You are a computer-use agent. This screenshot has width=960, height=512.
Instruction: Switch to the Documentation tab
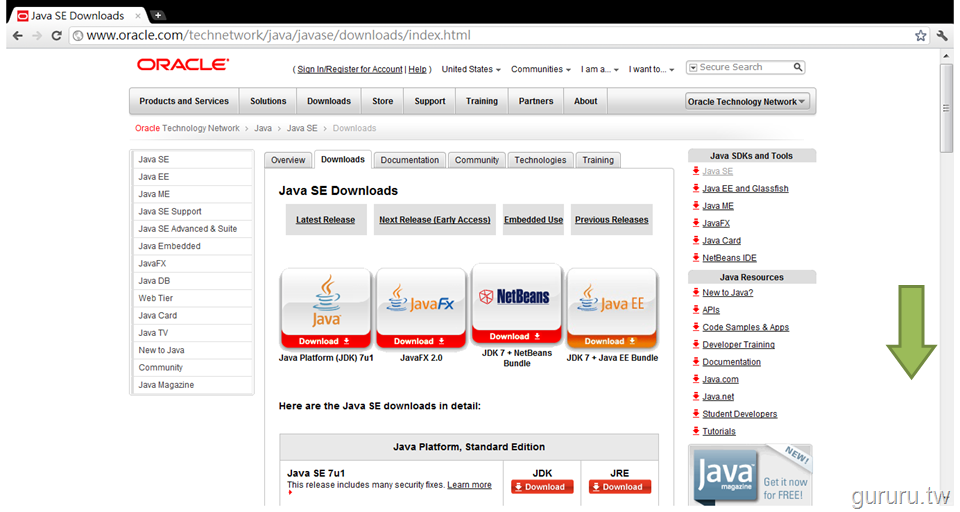(410, 160)
